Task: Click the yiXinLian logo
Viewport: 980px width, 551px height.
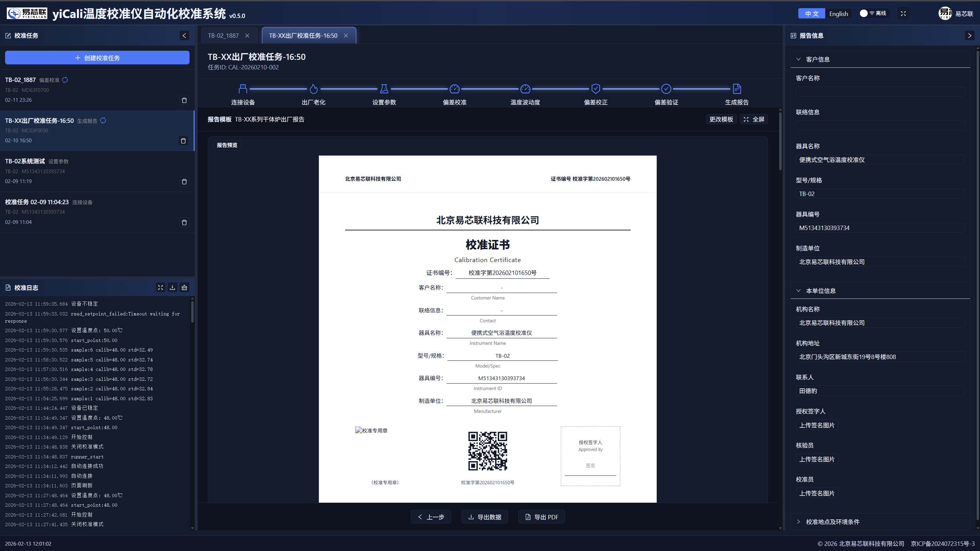Action: coord(27,13)
